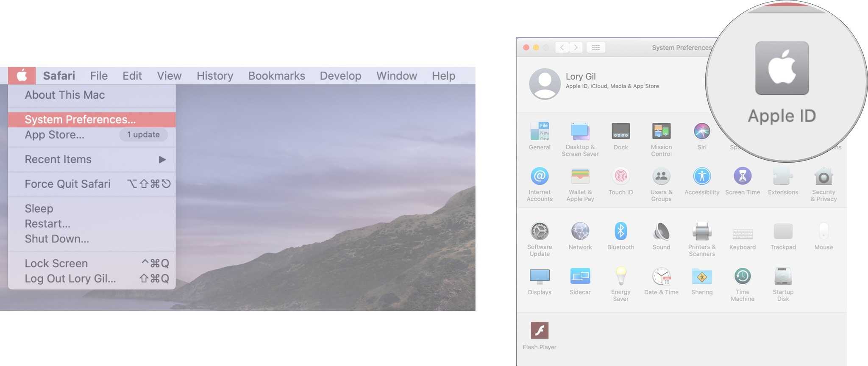The width and height of the screenshot is (868, 366).
Task: Open Sidecar preferences icon
Action: [x=580, y=276]
